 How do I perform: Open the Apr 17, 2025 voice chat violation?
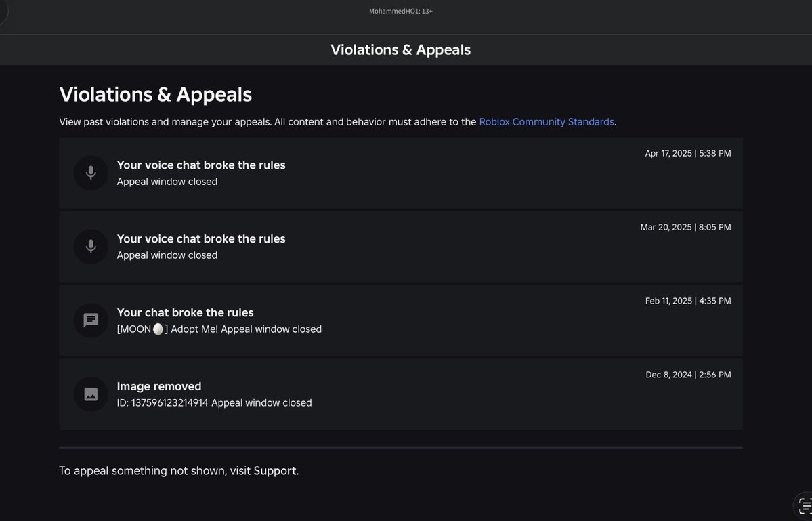[401, 173]
